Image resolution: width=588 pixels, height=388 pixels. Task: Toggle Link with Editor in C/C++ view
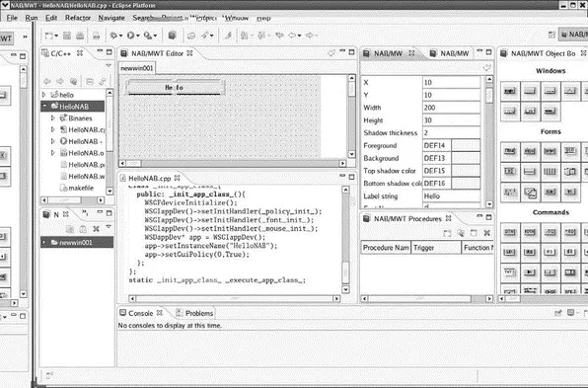(x=103, y=81)
